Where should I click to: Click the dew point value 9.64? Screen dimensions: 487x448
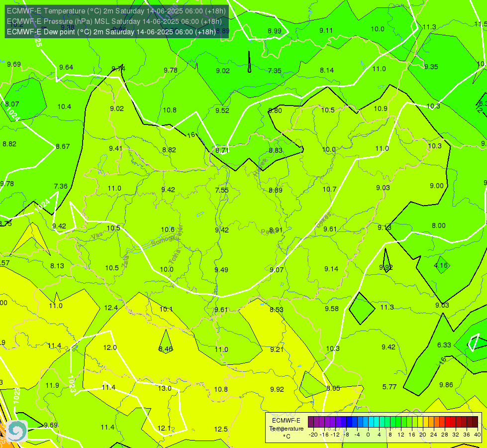pyautogui.click(x=66, y=68)
